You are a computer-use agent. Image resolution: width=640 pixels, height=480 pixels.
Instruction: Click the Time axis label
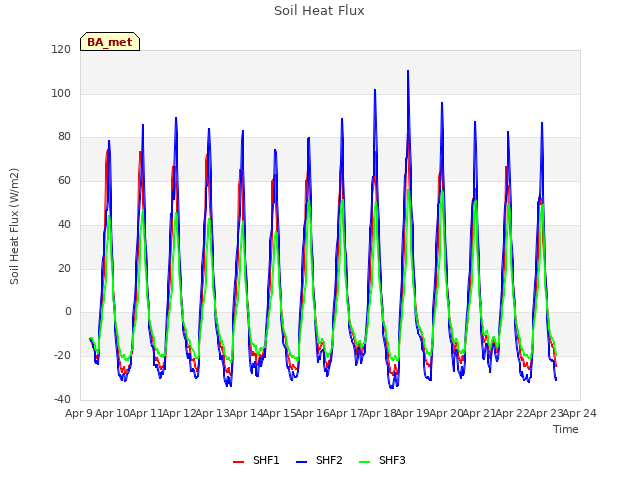pos(566,429)
